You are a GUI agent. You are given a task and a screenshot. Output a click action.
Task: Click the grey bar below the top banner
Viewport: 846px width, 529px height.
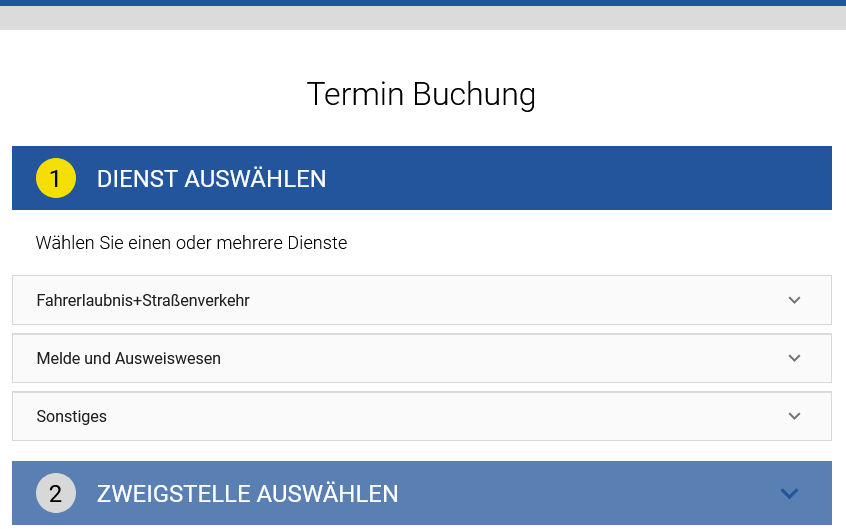tap(423, 18)
